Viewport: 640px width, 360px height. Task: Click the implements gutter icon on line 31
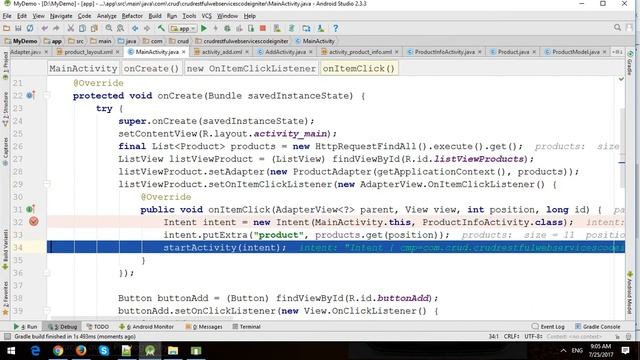30,209
